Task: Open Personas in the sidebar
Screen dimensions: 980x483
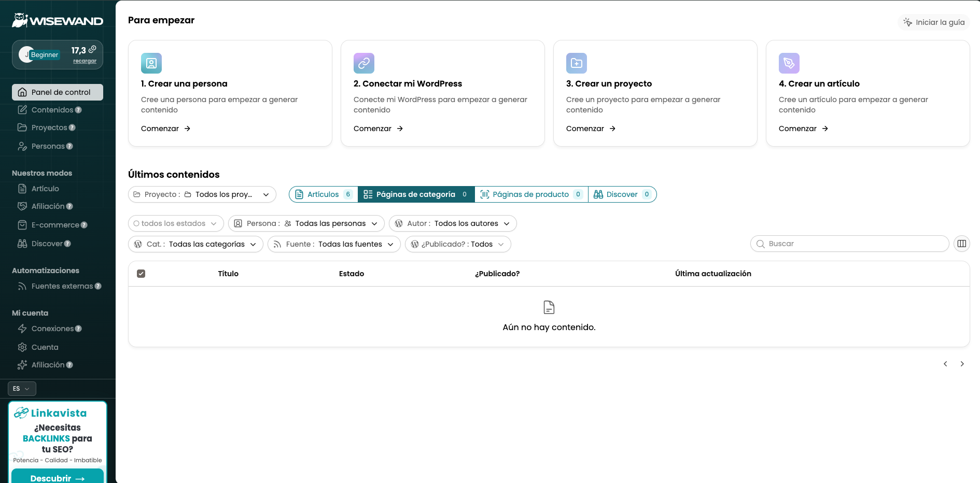Action: [x=48, y=146]
